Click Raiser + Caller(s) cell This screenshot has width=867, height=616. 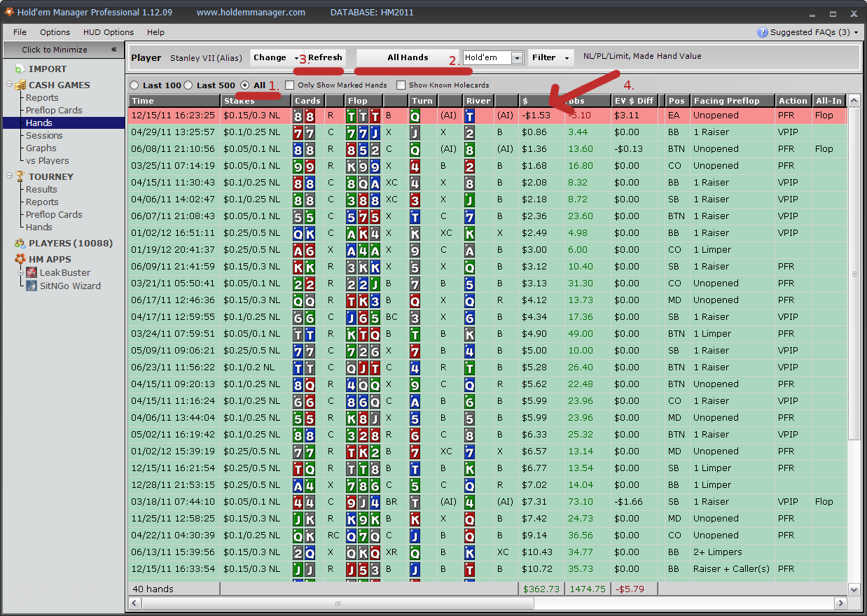731,568
